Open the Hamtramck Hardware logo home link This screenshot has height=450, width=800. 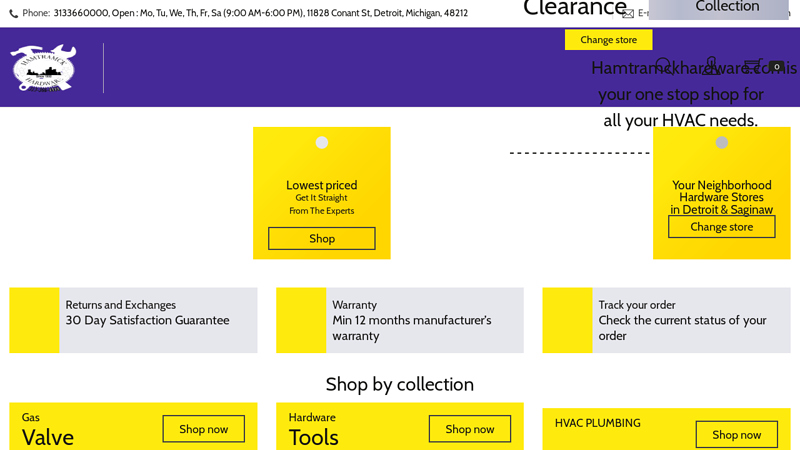pos(43,68)
